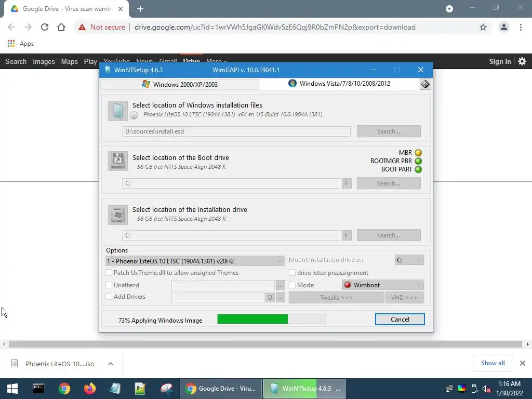Click the horizontal page scrollbar
This screenshot has width=532, height=399.
265,344
